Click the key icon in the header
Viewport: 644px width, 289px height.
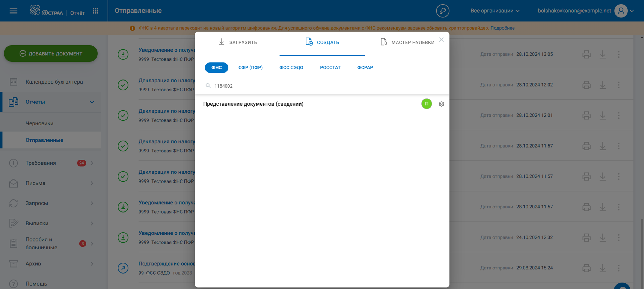pos(442,11)
